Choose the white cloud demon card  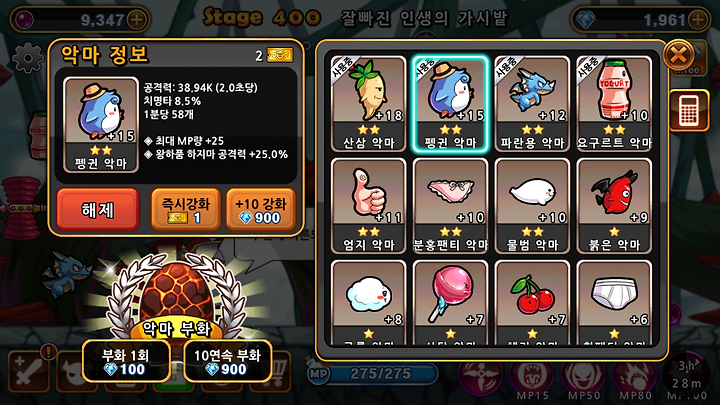(x=369, y=303)
